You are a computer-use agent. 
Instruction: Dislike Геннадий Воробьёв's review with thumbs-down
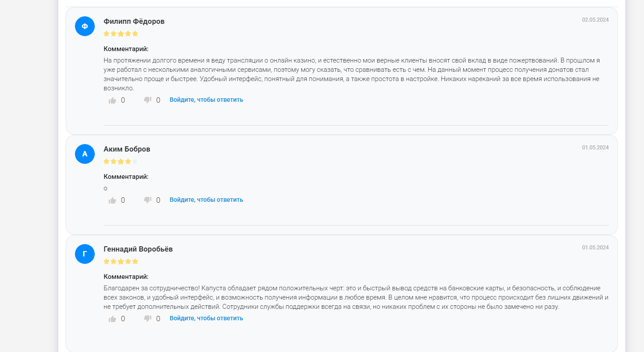point(148,319)
